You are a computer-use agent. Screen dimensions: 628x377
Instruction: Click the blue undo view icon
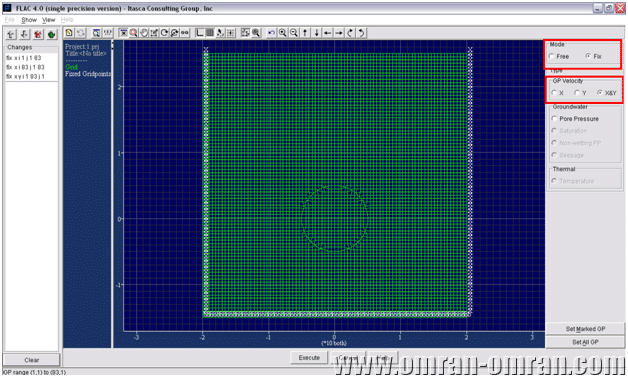272,33
